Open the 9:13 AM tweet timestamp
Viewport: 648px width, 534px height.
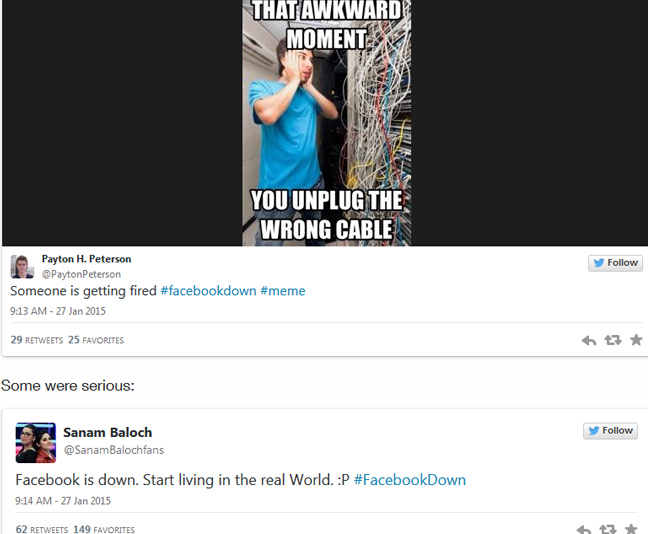click(58, 311)
